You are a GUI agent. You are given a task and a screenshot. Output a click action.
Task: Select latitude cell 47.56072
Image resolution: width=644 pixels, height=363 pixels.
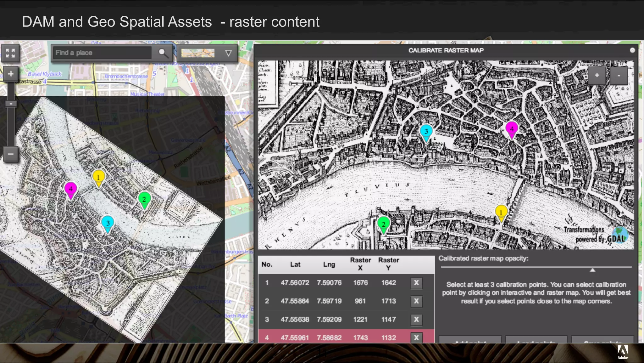tap(295, 283)
